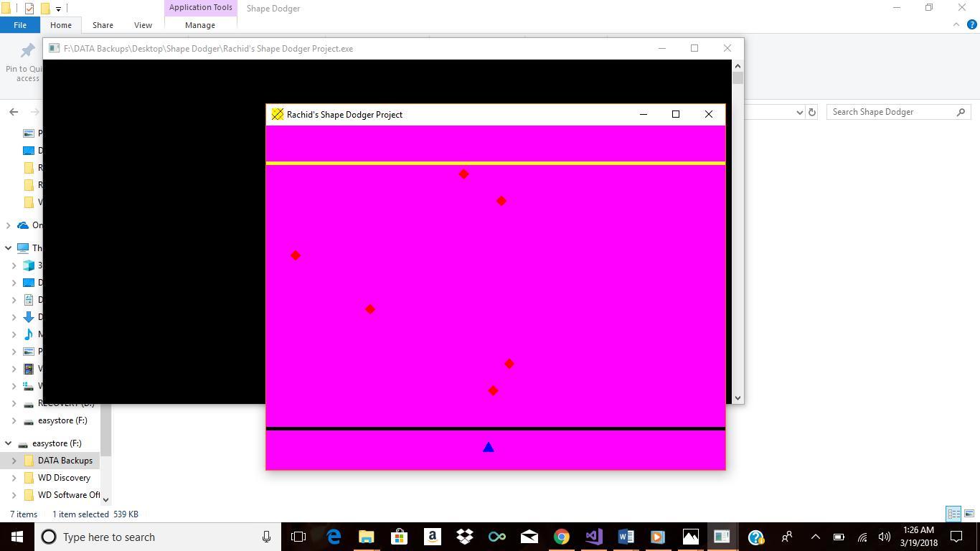
Task: Collapse the ribbon using the top-right chevron
Action: 956,24
